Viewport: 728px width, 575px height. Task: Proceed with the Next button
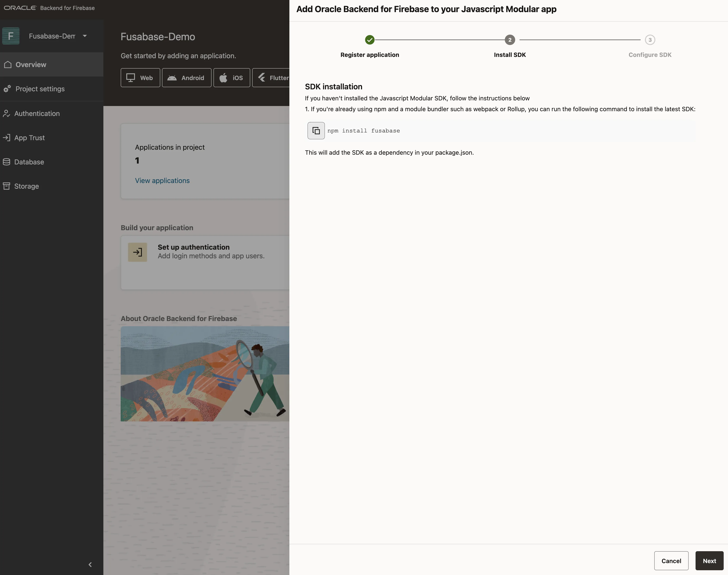point(709,561)
